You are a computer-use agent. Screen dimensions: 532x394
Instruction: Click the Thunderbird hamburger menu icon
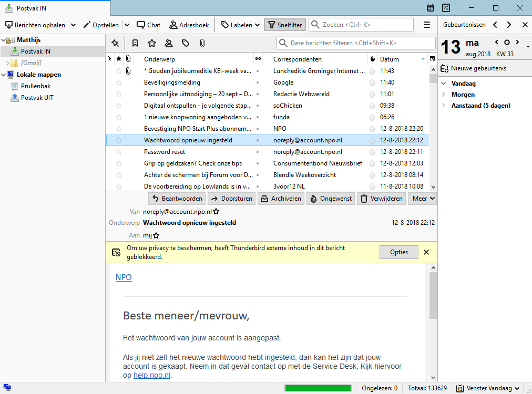coord(427,25)
